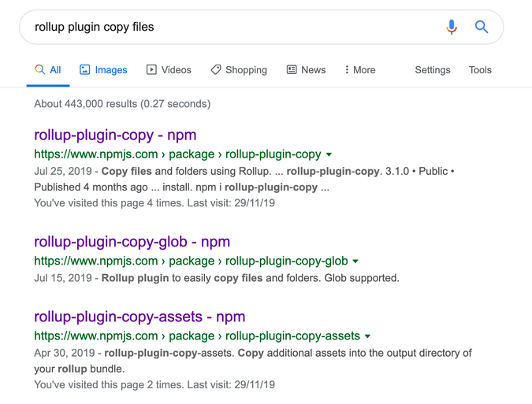532x404 pixels.
Task: Click the blue magnifier search button
Action: 481,27
